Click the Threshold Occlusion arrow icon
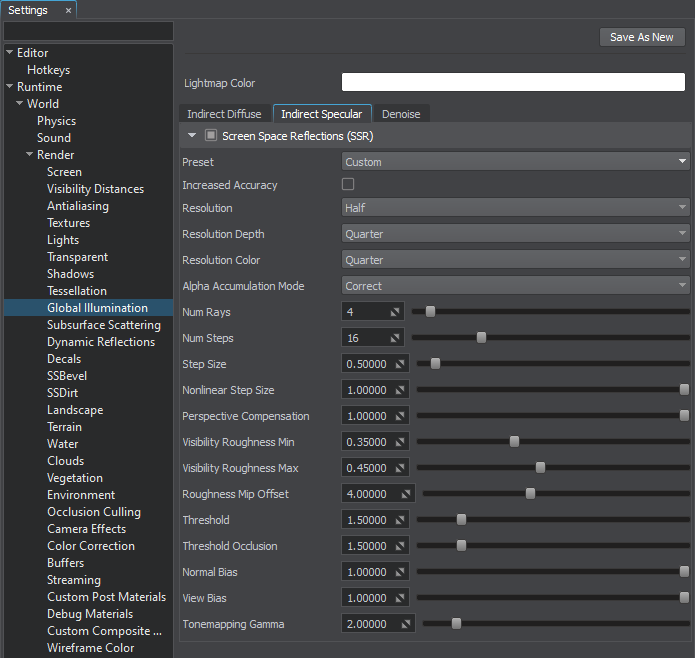Image resolution: width=695 pixels, height=658 pixels. (400, 546)
